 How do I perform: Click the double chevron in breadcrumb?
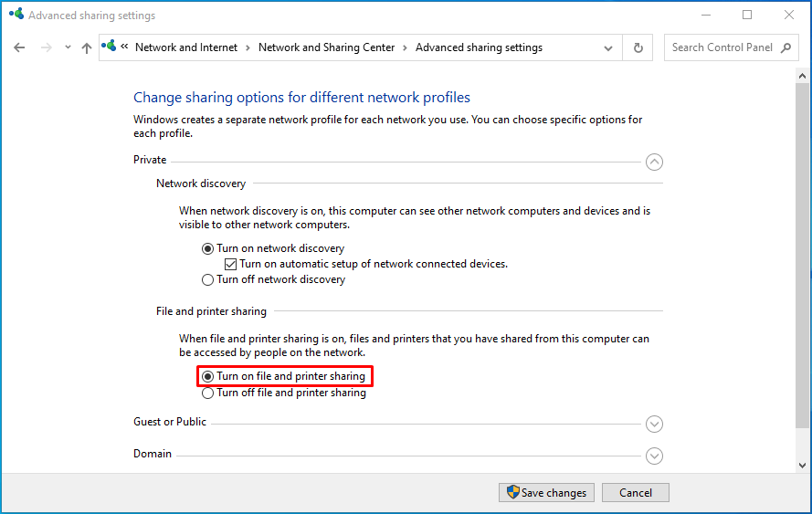[124, 47]
